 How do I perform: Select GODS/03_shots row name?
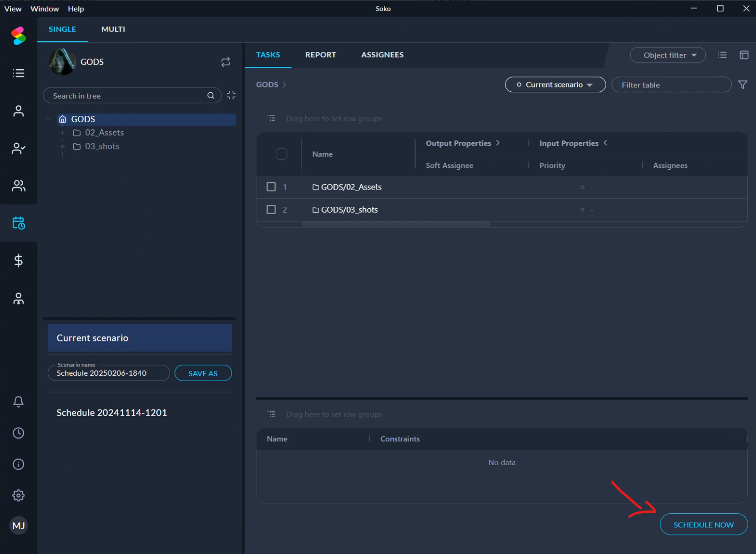(x=349, y=209)
